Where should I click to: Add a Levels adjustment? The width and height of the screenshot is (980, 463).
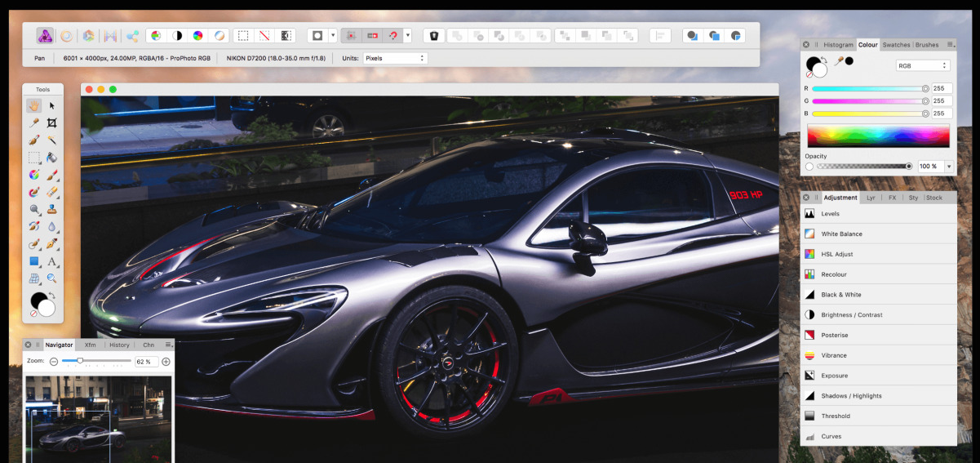pos(878,214)
